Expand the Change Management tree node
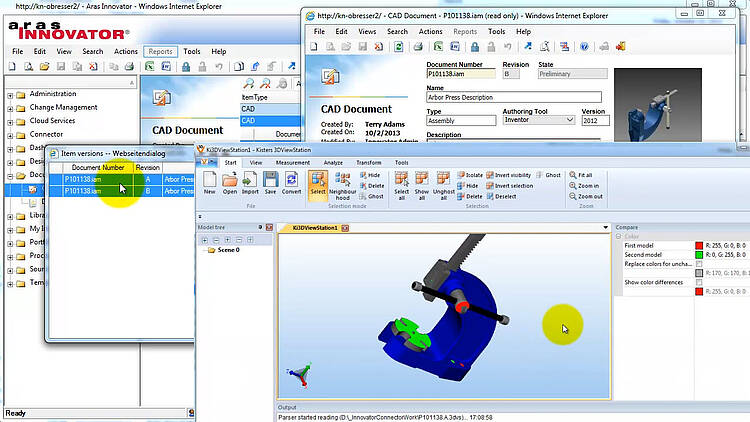 coord(10,109)
